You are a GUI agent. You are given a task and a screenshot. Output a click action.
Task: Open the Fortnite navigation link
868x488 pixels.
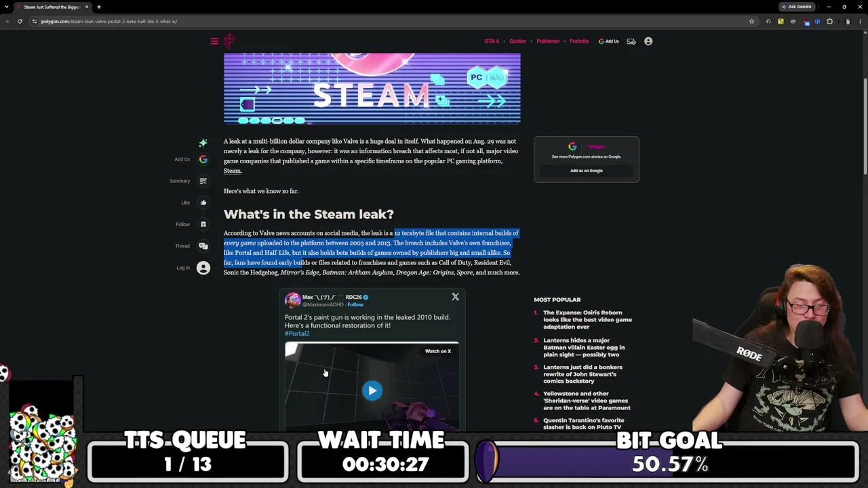click(579, 41)
